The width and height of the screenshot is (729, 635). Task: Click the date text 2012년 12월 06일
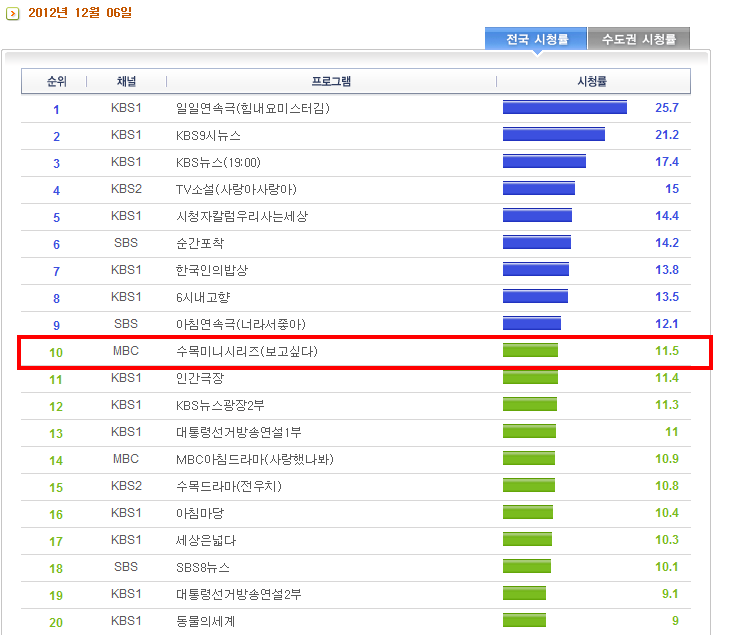pyautogui.click(x=80, y=13)
